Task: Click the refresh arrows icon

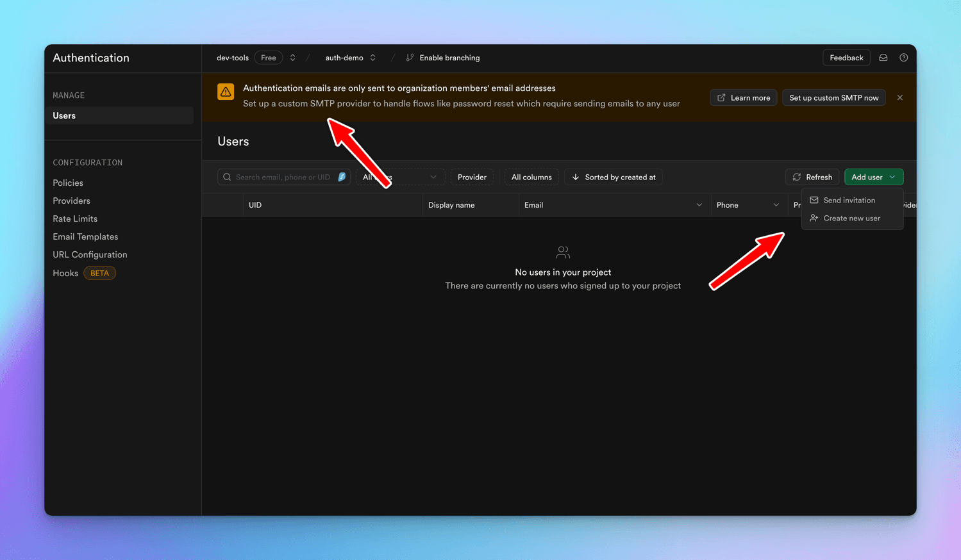Action: coord(797,177)
